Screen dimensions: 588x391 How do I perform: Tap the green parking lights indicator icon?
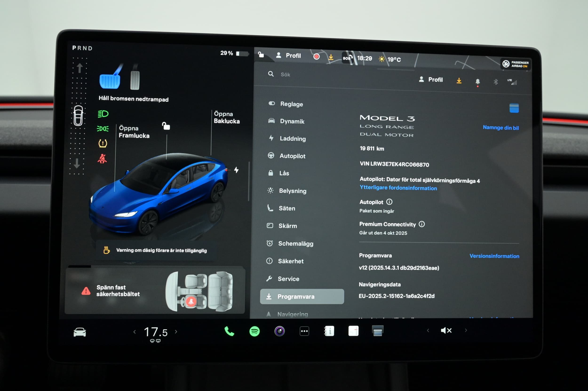[x=103, y=129]
